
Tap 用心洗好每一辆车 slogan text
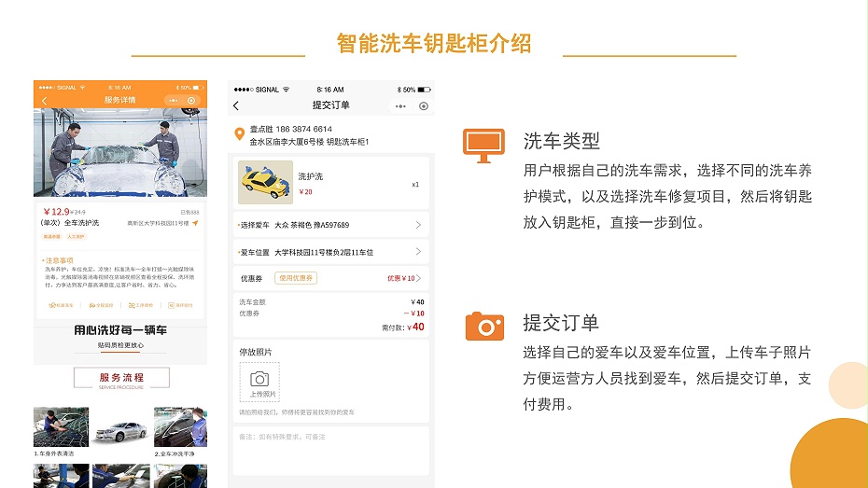tap(120, 330)
